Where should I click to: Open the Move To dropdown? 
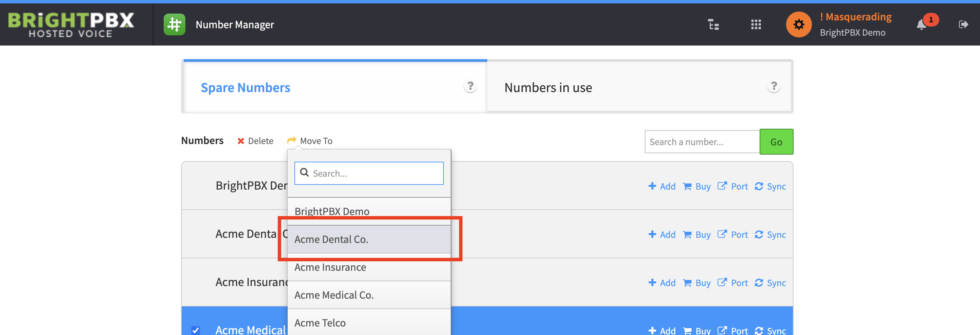coord(310,141)
